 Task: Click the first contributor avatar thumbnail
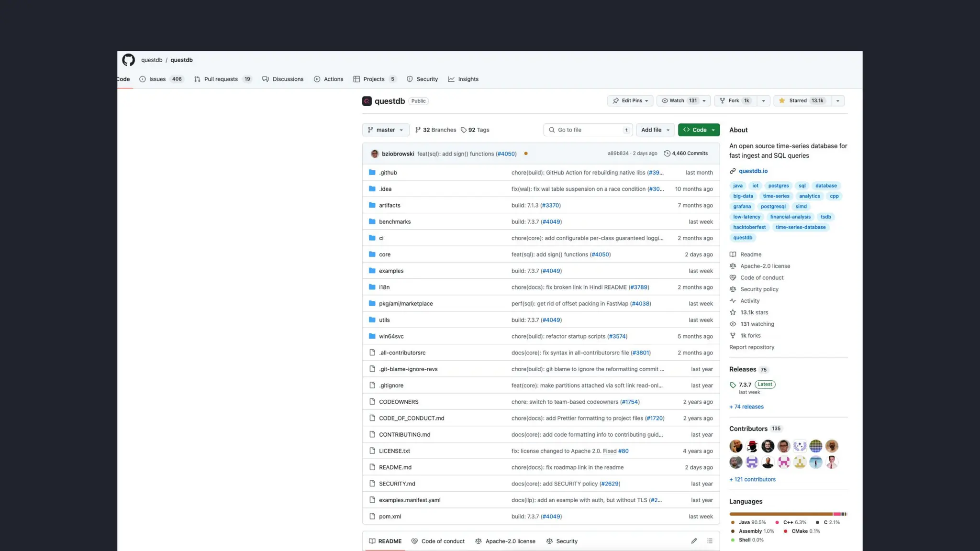[x=736, y=446]
